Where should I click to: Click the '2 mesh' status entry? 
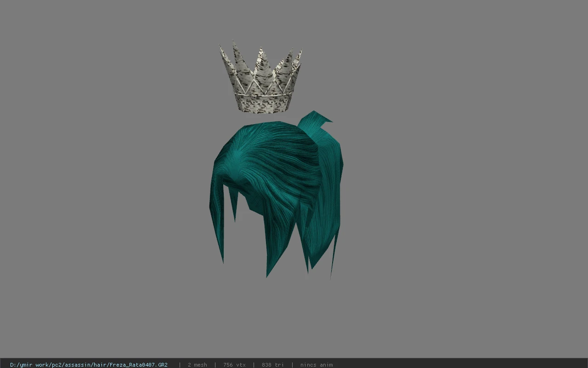(x=198, y=365)
